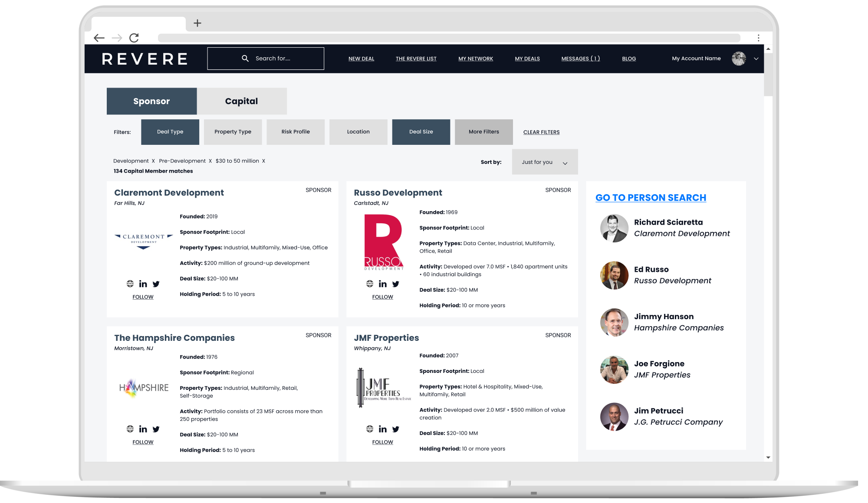868x503 pixels.
Task: Follow The Hampshire Companies
Action: (x=143, y=442)
